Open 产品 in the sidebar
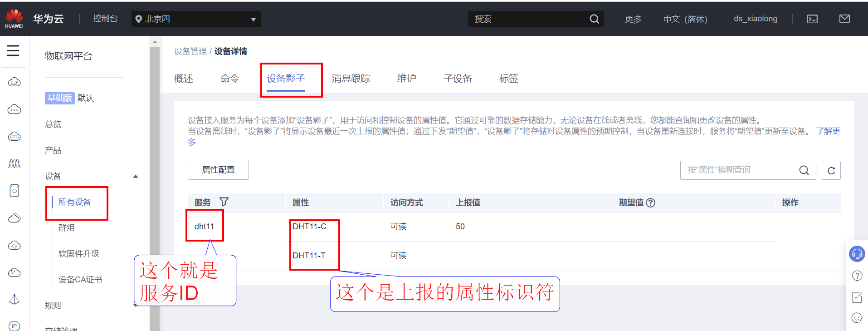Image resolution: width=868 pixels, height=331 pixels. click(53, 150)
